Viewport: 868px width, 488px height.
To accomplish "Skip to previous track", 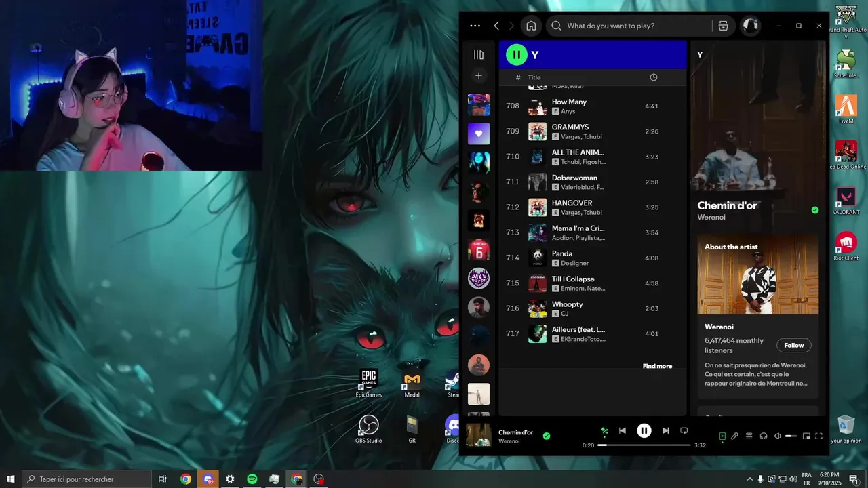I will pos(623,430).
